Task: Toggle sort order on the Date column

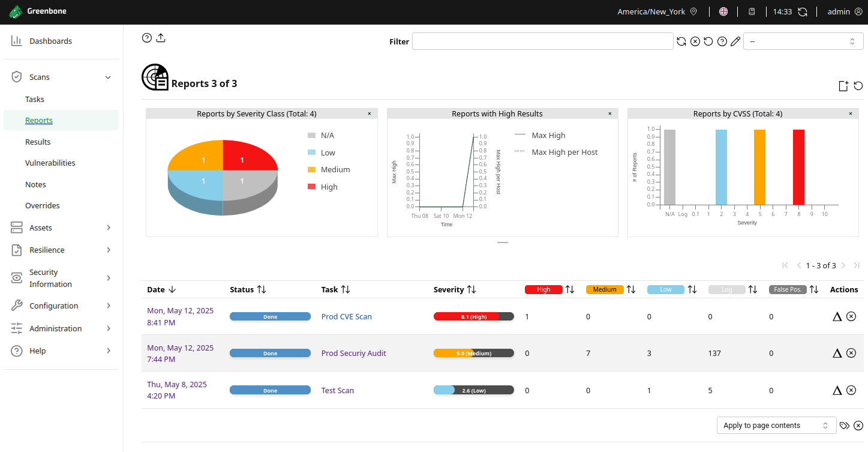Action: (172, 289)
